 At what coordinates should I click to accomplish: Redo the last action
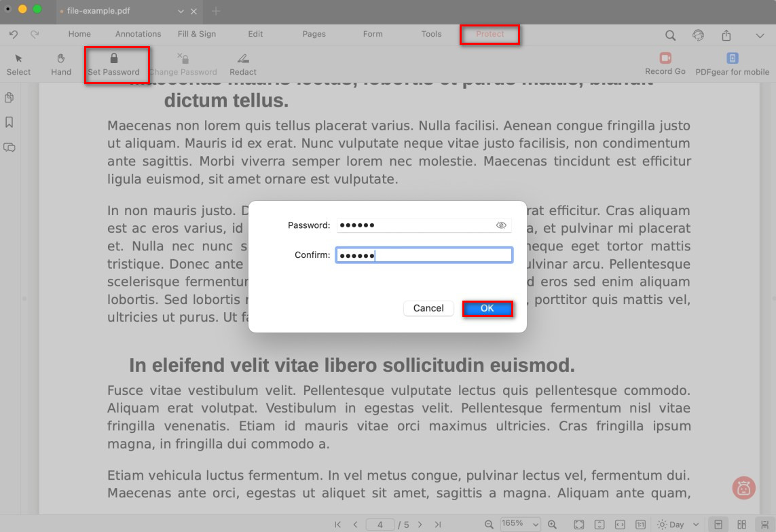click(x=35, y=34)
